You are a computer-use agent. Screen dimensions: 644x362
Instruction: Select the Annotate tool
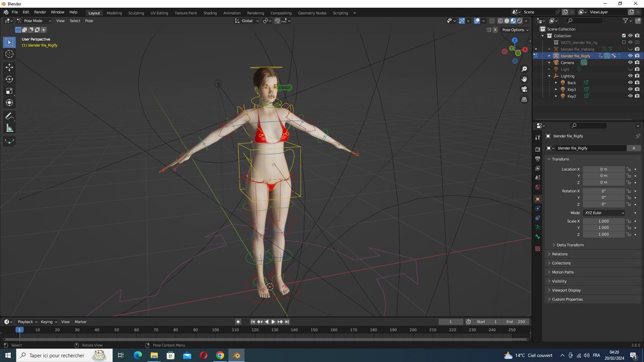pos(9,116)
